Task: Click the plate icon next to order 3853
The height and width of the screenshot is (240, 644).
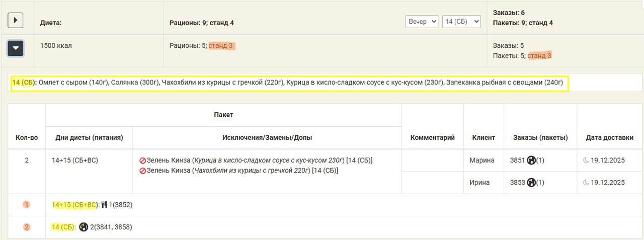Action: (x=531, y=183)
